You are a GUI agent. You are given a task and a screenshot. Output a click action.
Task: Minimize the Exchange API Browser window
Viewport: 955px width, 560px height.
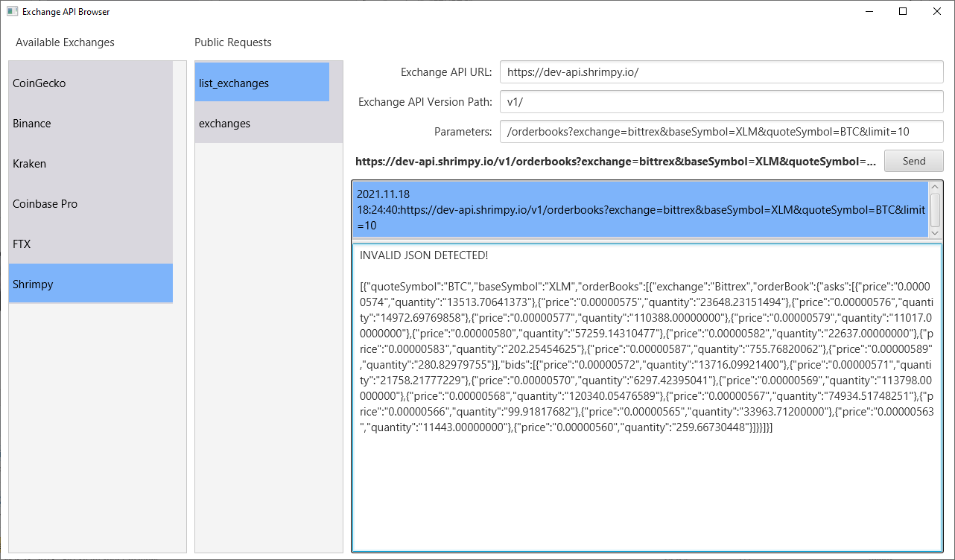(x=869, y=11)
